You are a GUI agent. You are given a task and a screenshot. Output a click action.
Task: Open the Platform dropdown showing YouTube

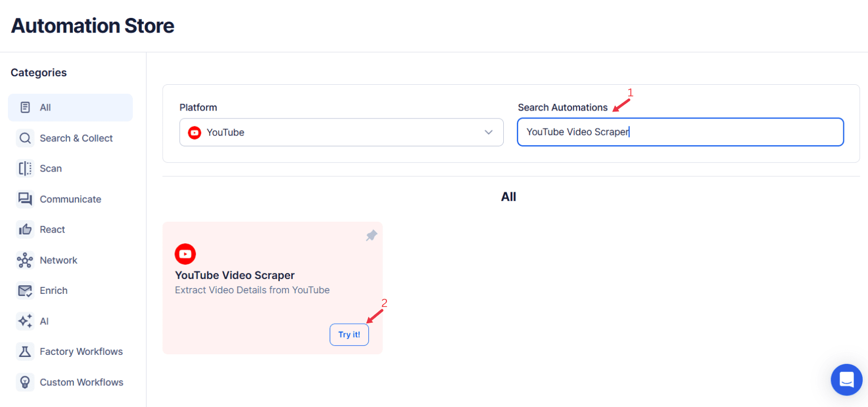tap(341, 132)
